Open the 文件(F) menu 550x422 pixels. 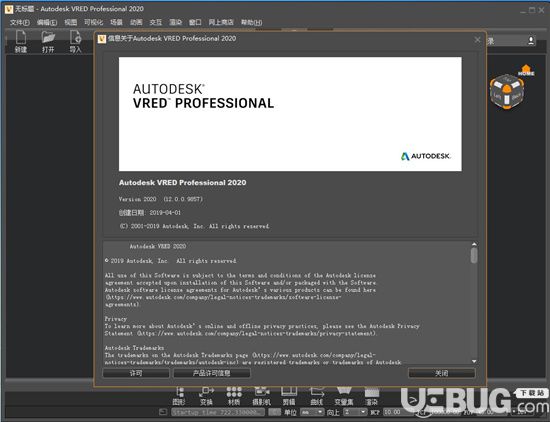(20, 22)
